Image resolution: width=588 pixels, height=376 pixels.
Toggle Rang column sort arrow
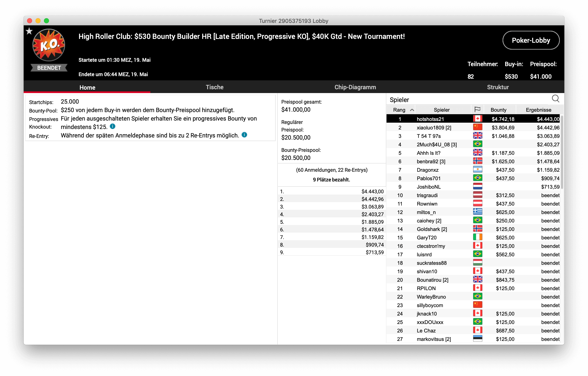pyautogui.click(x=412, y=110)
